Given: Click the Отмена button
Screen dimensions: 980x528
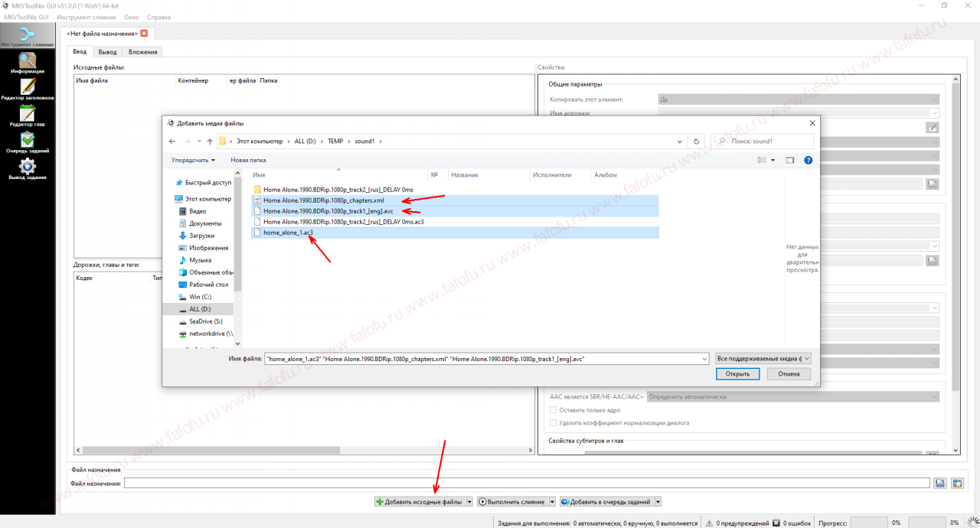Looking at the screenshot, I should pyautogui.click(x=789, y=374).
